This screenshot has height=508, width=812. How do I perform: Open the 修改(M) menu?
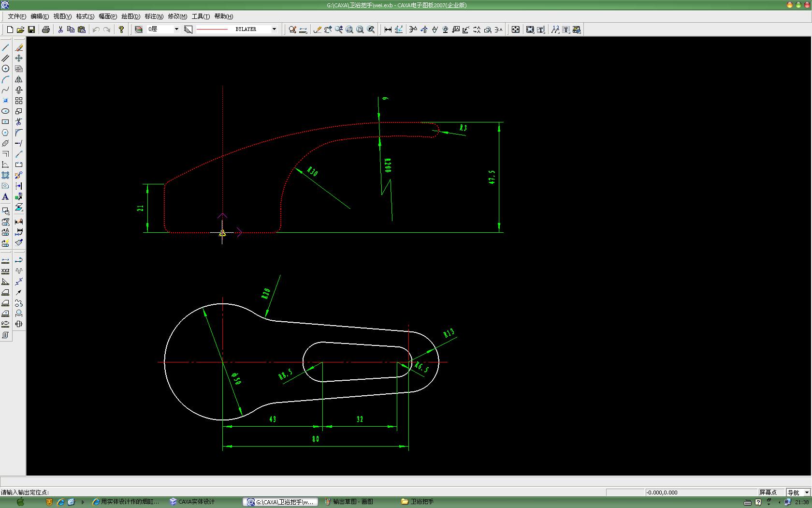pos(177,16)
